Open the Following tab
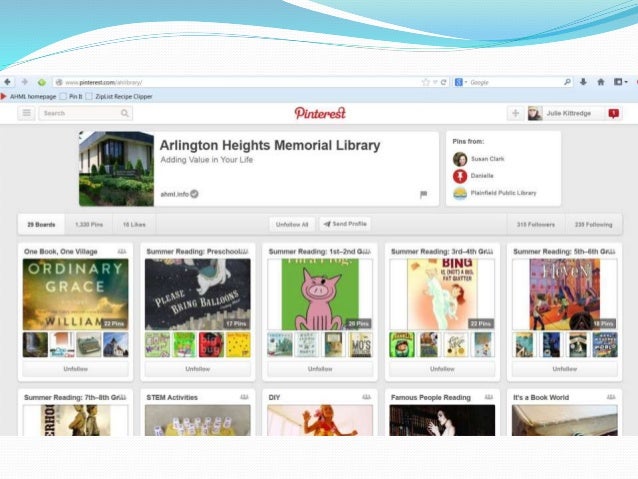 [x=593, y=224]
